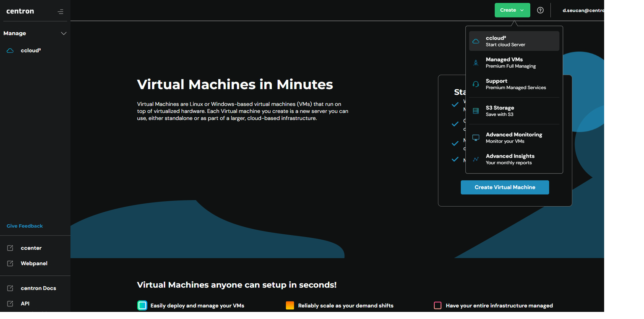Click the help question mark icon
644x319 pixels.
click(540, 10)
